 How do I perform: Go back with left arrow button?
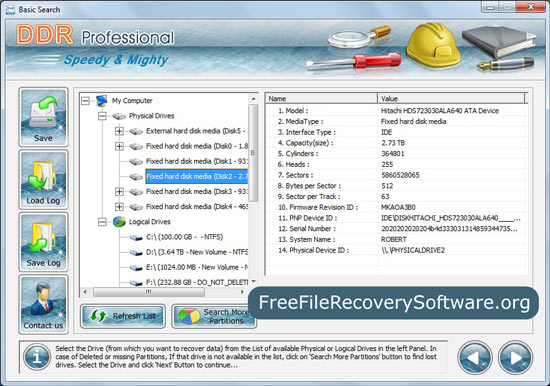pos(475,358)
